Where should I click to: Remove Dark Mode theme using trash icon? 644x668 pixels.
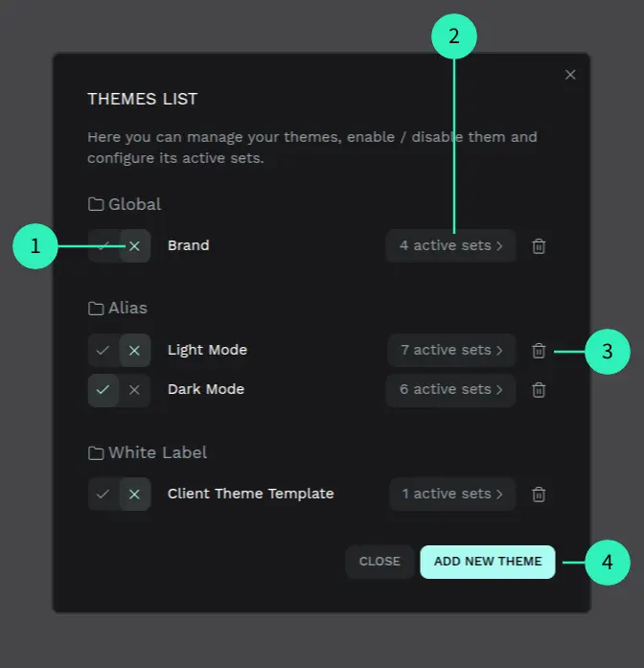click(539, 390)
